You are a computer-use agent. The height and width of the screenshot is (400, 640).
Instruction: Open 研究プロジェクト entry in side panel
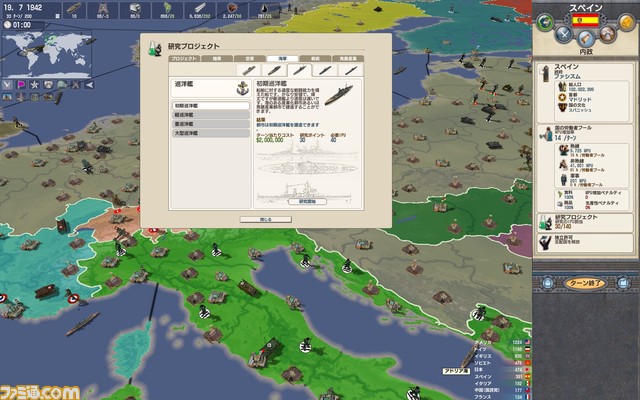tap(585, 222)
